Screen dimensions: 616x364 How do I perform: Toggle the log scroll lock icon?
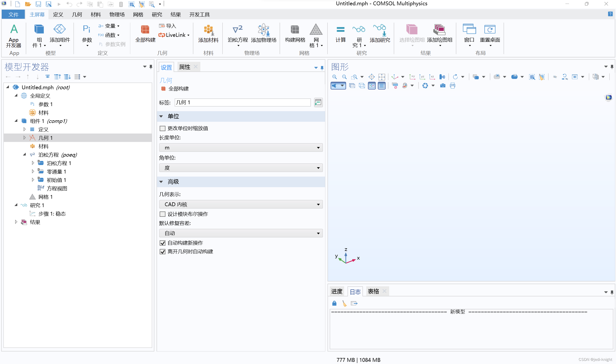[x=334, y=303]
